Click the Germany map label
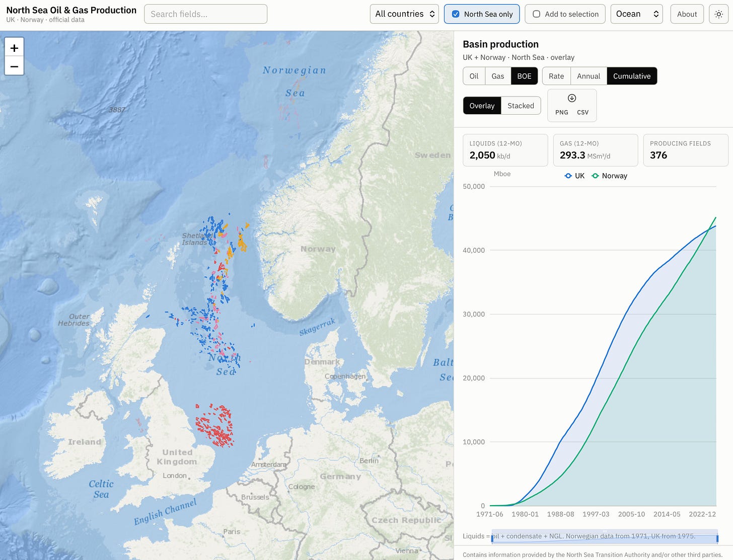This screenshot has width=733, height=560. [341, 476]
